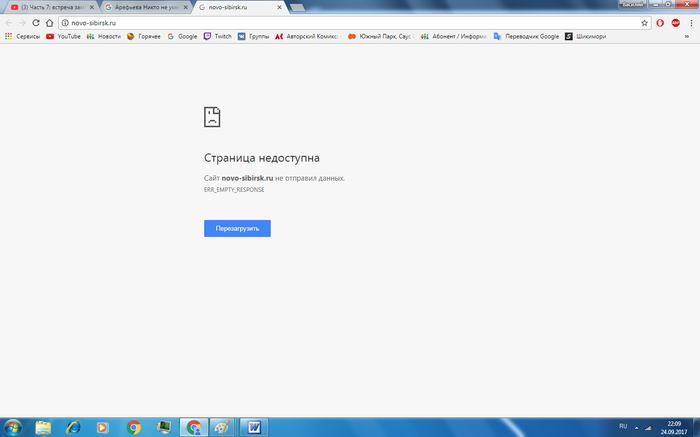
Task: Bookmark this page with the star icon
Action: tap(645, 22)
